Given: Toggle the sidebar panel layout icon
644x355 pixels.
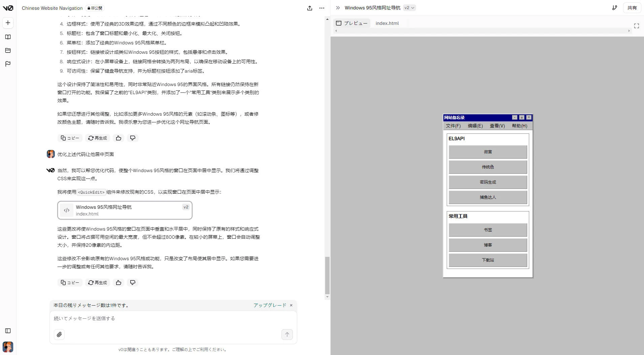Looking at the screenshot, I should 8,331.
